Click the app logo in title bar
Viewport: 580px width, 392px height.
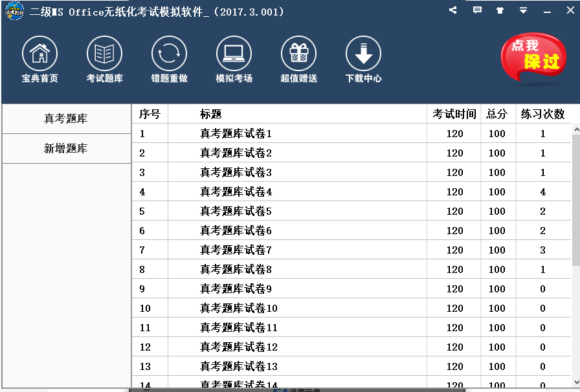click(15, 11)
